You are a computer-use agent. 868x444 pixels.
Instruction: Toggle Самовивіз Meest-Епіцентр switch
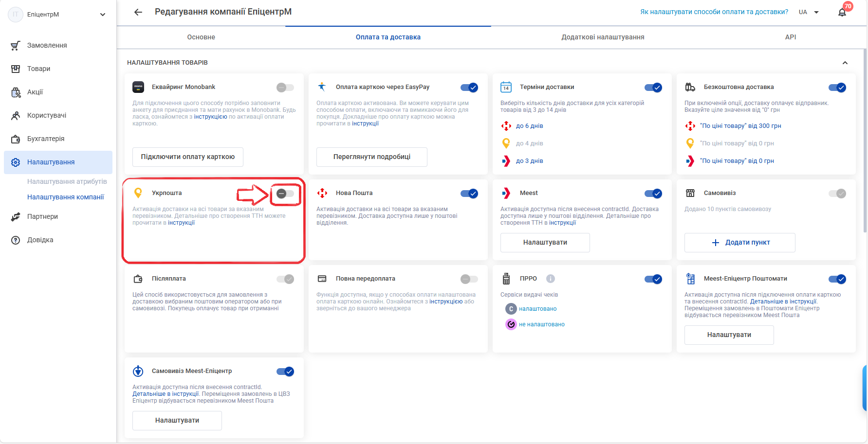click(285, 372)
